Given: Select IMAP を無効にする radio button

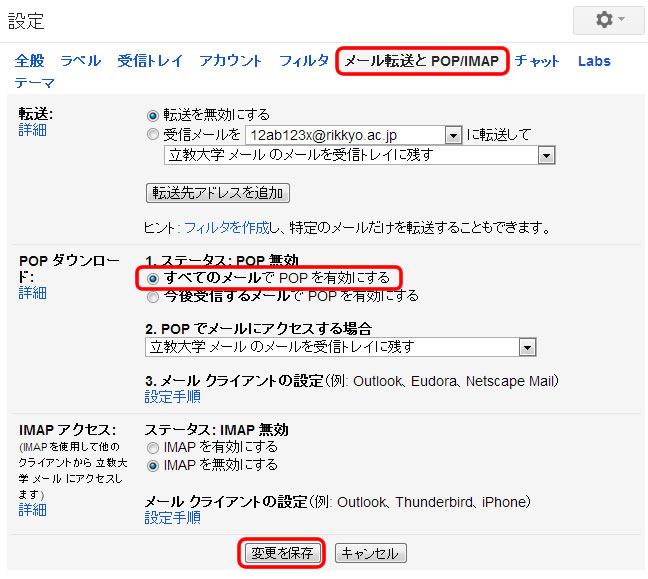Looking at the screenshot, I should [153, 466].
